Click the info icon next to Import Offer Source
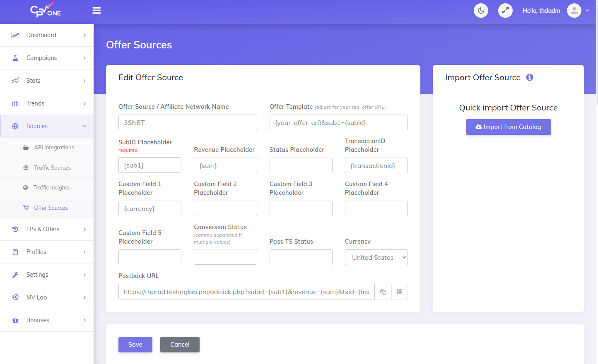Screen dimensions: 598x364 tap(530, 77)
